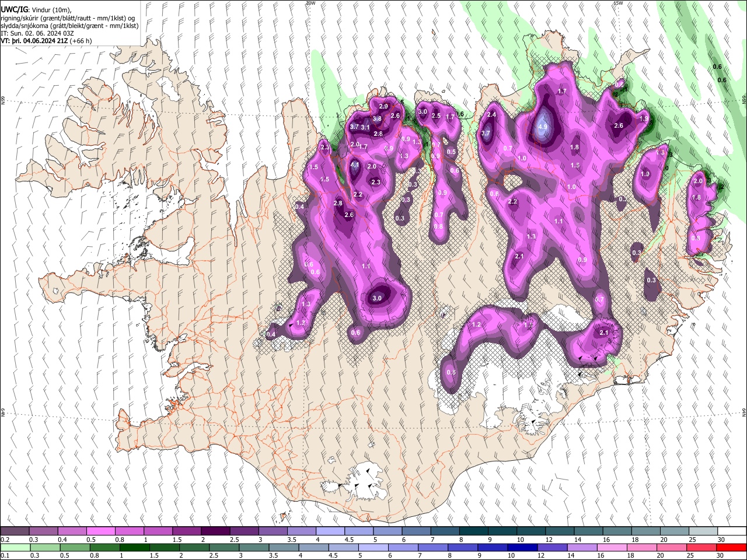
Task: Click the '15W' longitude label
Action: [619, 3]
